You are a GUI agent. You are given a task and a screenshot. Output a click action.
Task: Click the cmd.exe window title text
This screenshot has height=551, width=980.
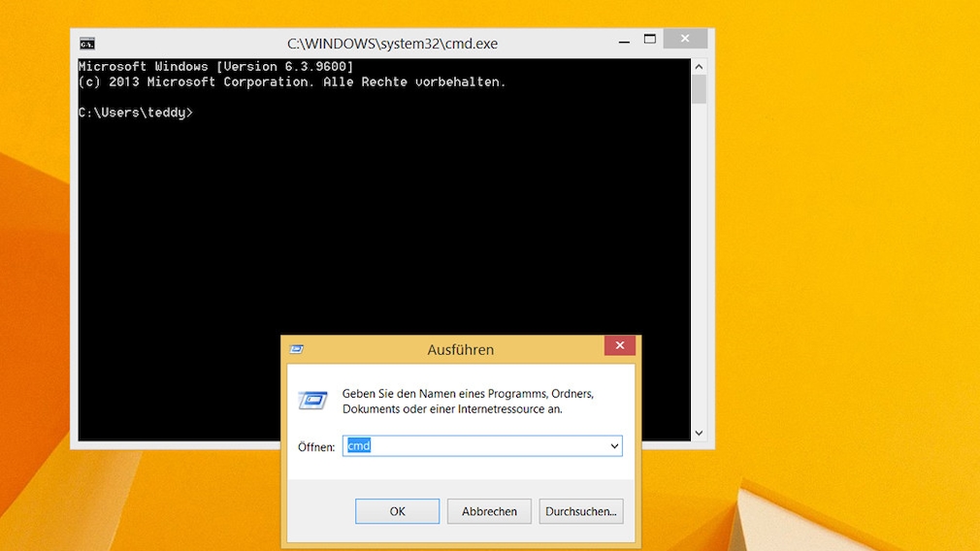tap(393, 44)
